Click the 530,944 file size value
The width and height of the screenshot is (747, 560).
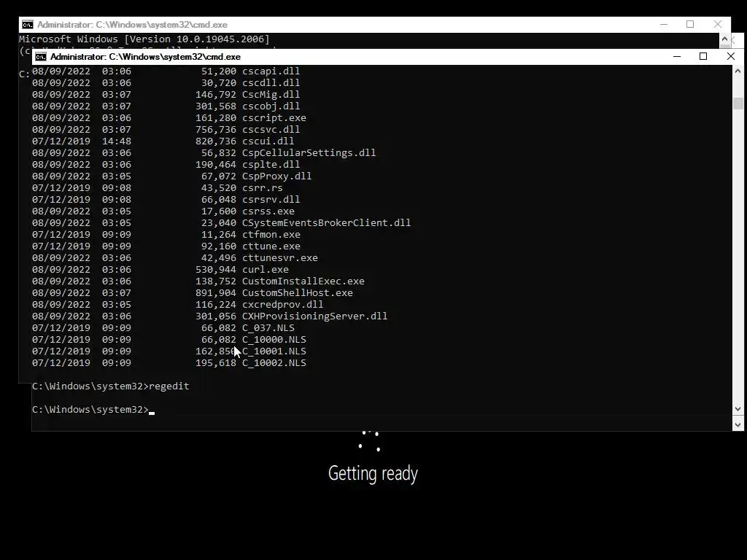coord(216,270)
